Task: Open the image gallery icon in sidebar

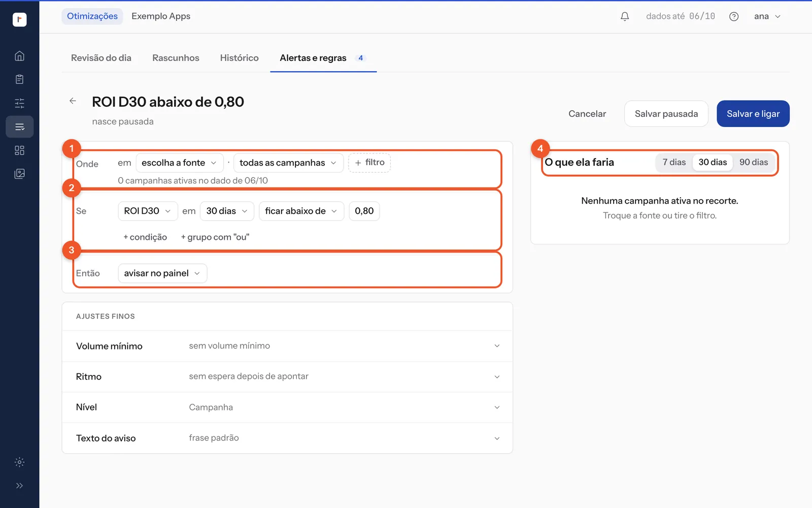Action: click(x=19, y=174)
